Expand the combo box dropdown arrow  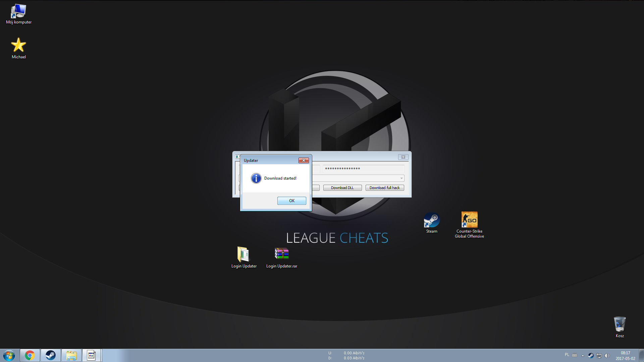401,178
